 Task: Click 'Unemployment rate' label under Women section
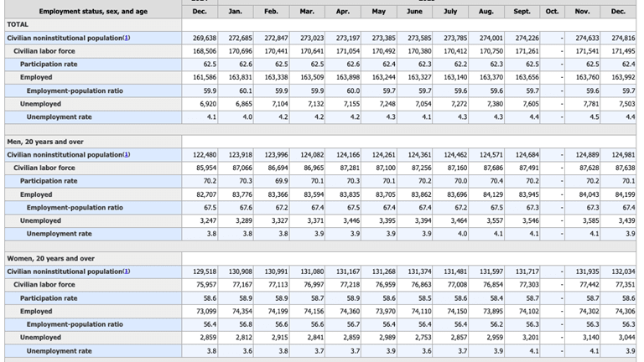pos(60,351)
